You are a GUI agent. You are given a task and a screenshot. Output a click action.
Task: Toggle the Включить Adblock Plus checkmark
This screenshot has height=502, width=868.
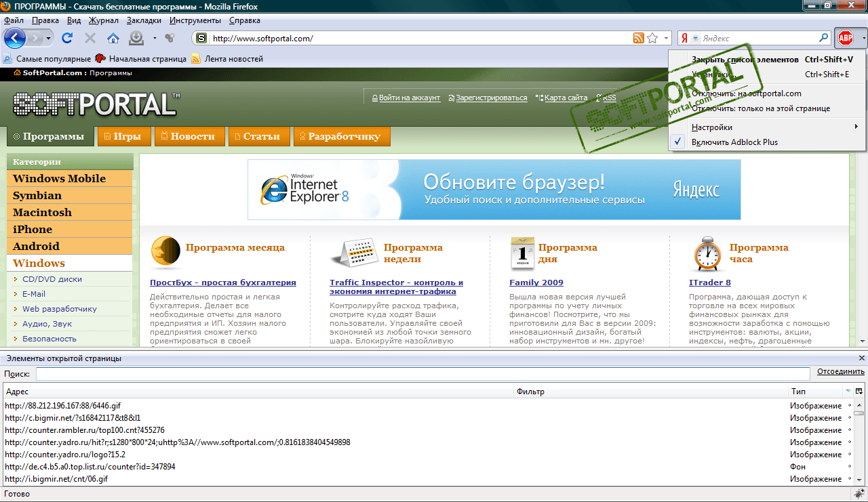click(x=677, y=142)
